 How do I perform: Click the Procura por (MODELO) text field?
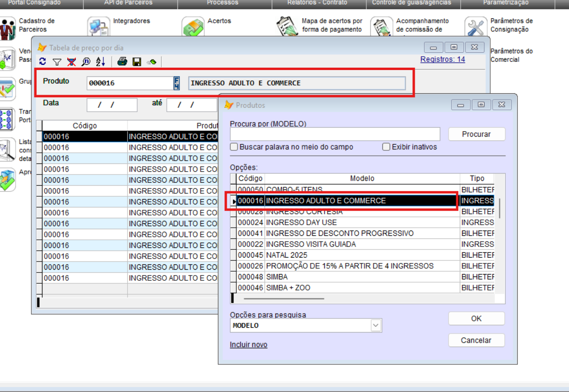coord(335,134)
